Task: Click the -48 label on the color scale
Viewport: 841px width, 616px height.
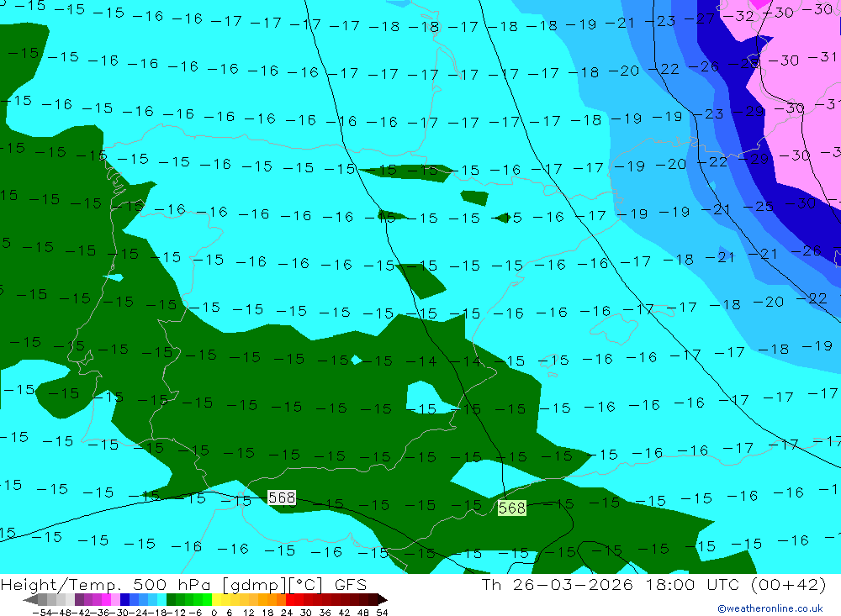Action: click(61, 613)
